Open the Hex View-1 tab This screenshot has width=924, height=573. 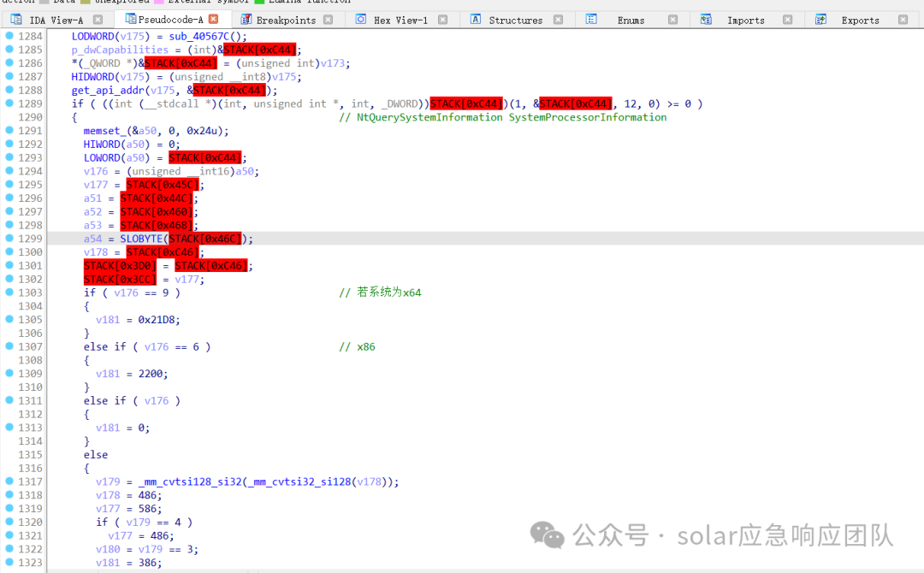click(x=400, y=20)
